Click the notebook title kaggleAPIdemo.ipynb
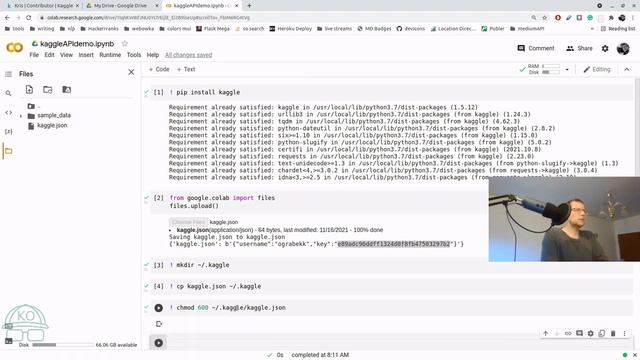The image size is (640, 360). pos(77,44)
